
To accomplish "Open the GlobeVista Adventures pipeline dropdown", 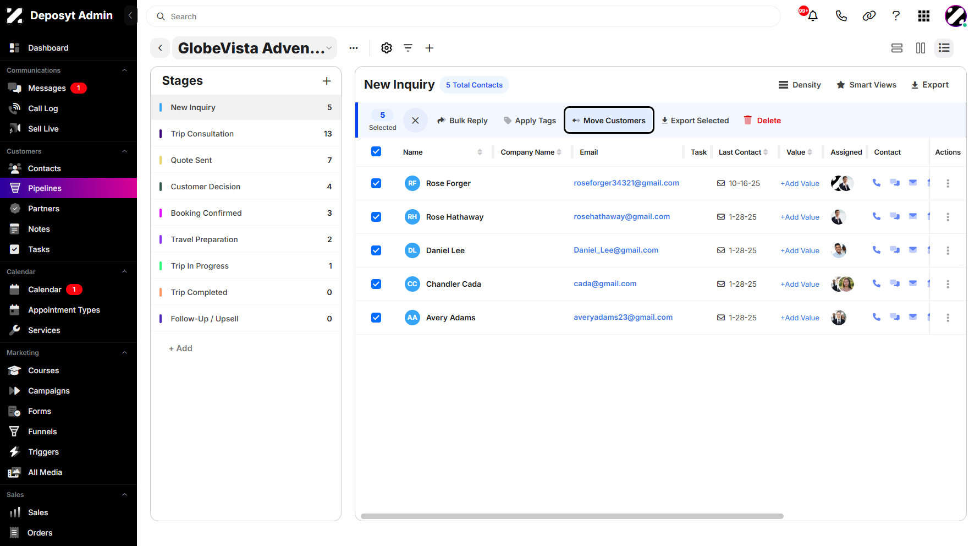I will click(x=255, y=48).
